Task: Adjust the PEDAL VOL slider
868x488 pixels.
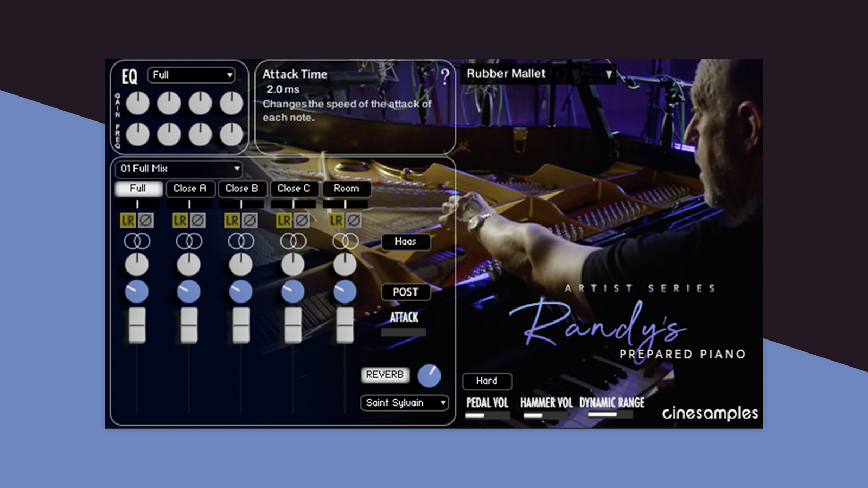Action: pyautogui.click(x=487, y=415)
